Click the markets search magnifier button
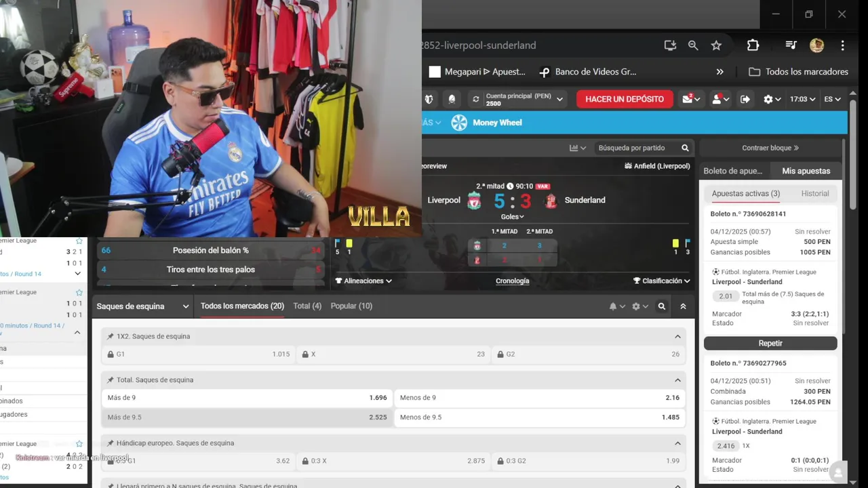 (662, 306)
